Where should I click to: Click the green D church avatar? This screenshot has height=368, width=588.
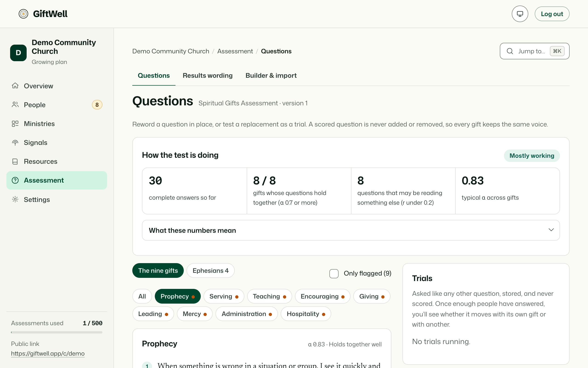tap(18, 53)
